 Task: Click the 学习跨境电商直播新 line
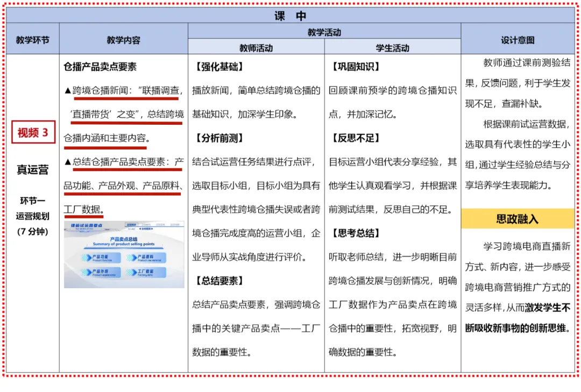(527, 246)
